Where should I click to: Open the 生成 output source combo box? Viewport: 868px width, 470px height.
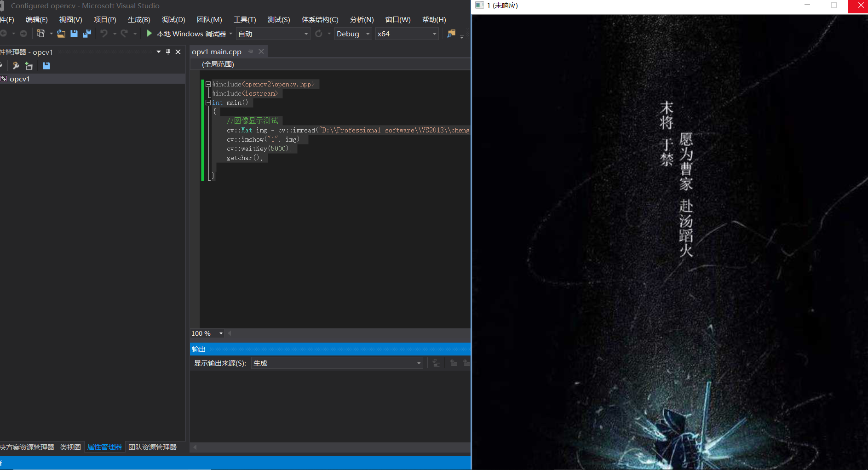(418, 363)
